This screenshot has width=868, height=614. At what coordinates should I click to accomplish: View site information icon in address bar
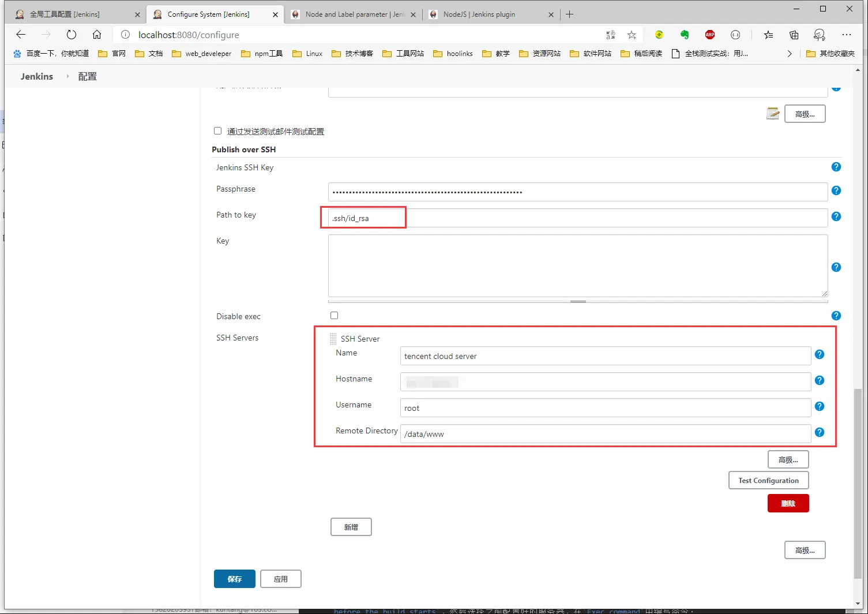pos(125,35)
